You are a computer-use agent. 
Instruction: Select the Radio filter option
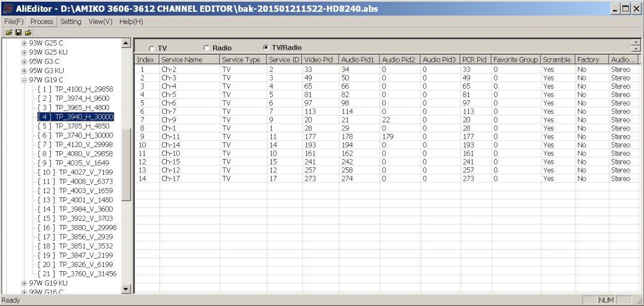pyautogui.click(x=206, y=48)
